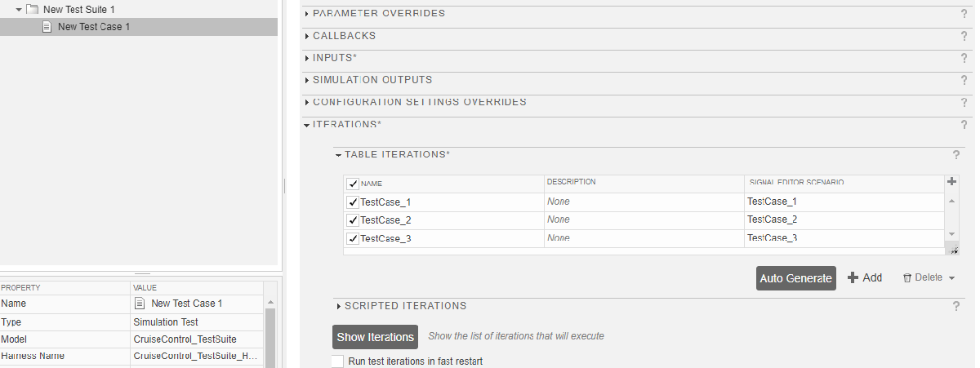Click the Auto Generate button
Image resolution: width=980 pixels, height=368 pixels.
point(795,278)
